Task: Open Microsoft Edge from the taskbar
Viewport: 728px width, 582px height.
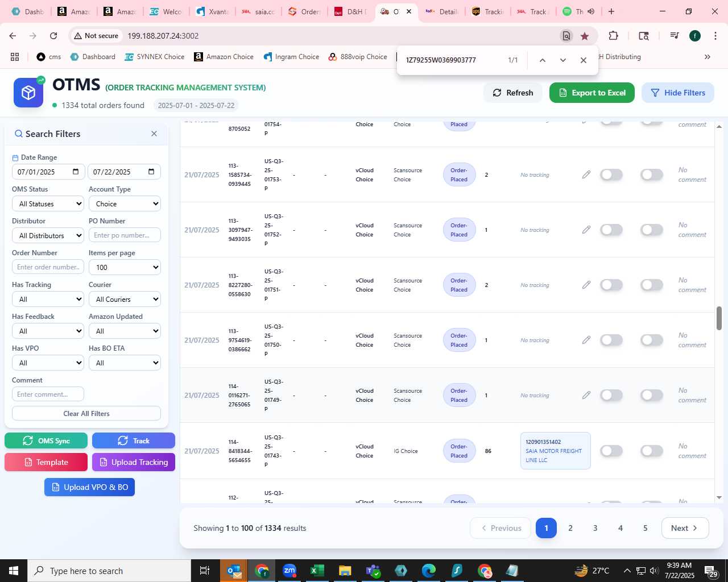Action: (429, 571)
